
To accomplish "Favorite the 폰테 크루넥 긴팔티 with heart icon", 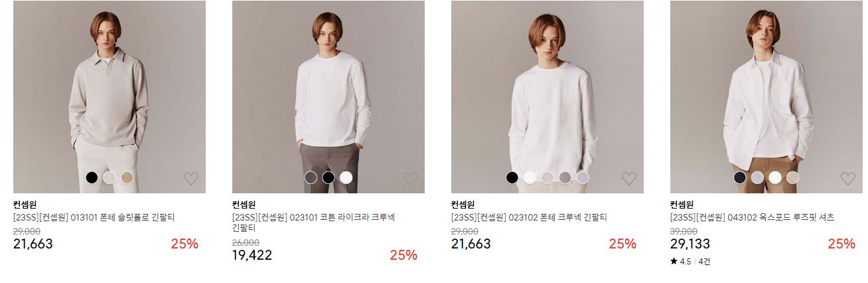I will tap(629, 178).
